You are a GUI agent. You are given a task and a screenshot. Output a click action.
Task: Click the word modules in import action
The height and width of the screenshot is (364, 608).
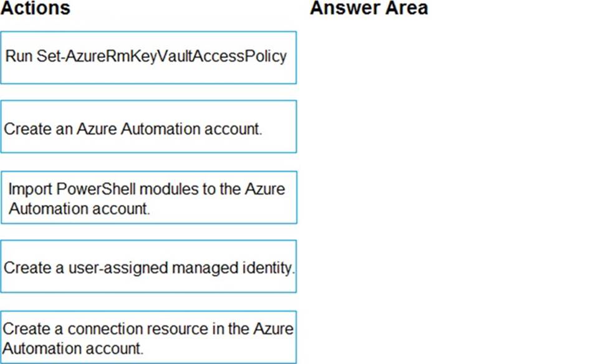coord(180,189)
